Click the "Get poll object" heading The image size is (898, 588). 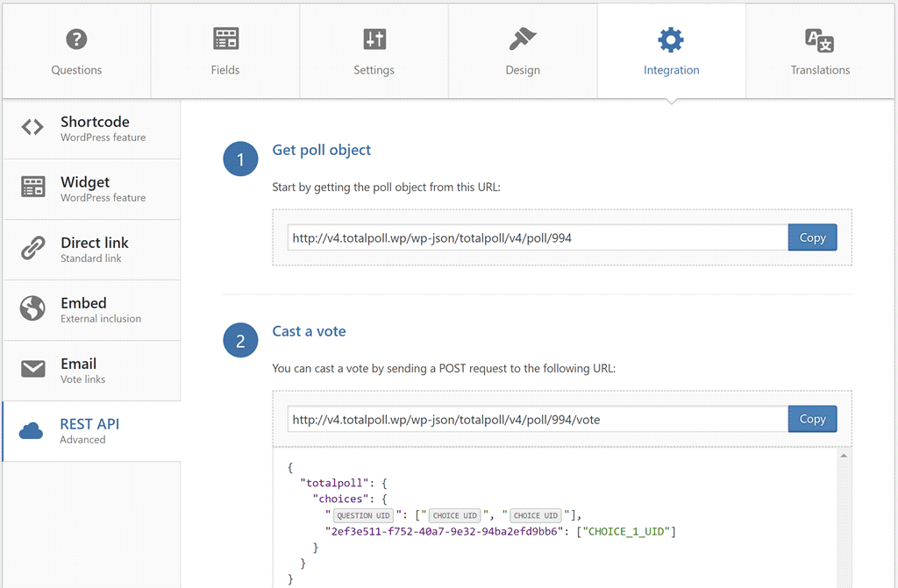321,150
